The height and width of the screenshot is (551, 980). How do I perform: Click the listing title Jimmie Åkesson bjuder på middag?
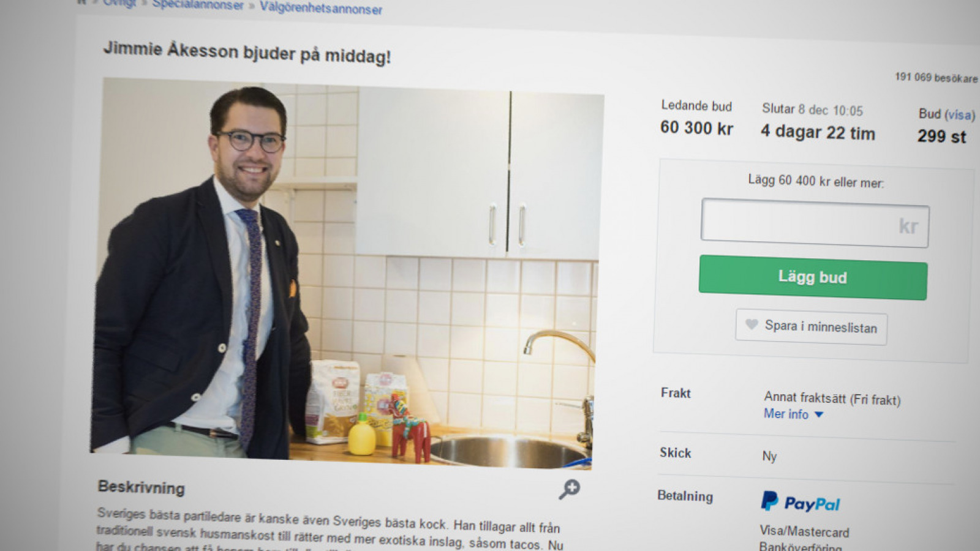click(x=247, y=52)
